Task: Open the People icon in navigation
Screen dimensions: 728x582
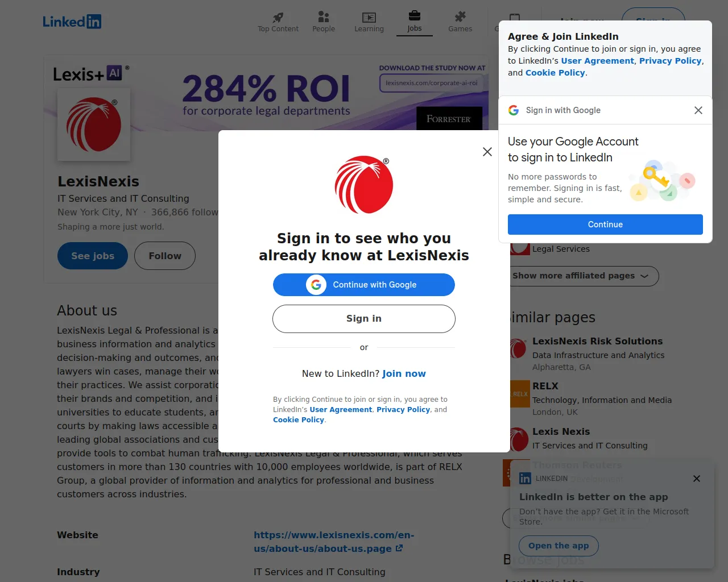Action: (x=324, y=16)
